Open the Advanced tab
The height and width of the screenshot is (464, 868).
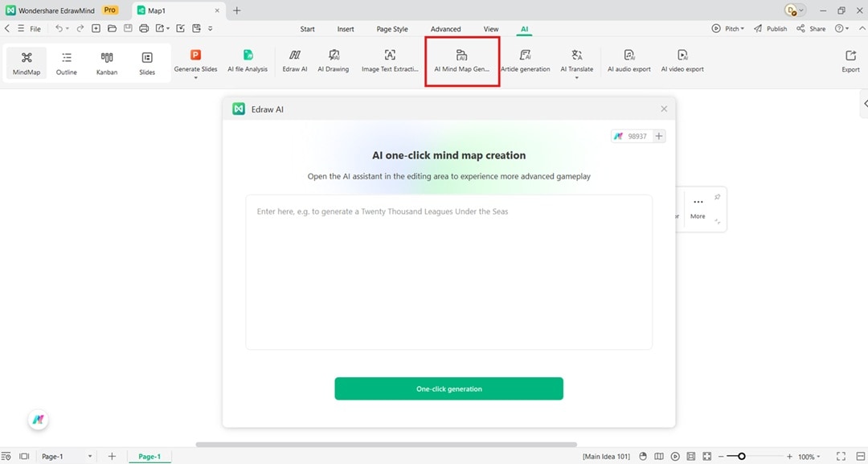(x=445, y=28)
